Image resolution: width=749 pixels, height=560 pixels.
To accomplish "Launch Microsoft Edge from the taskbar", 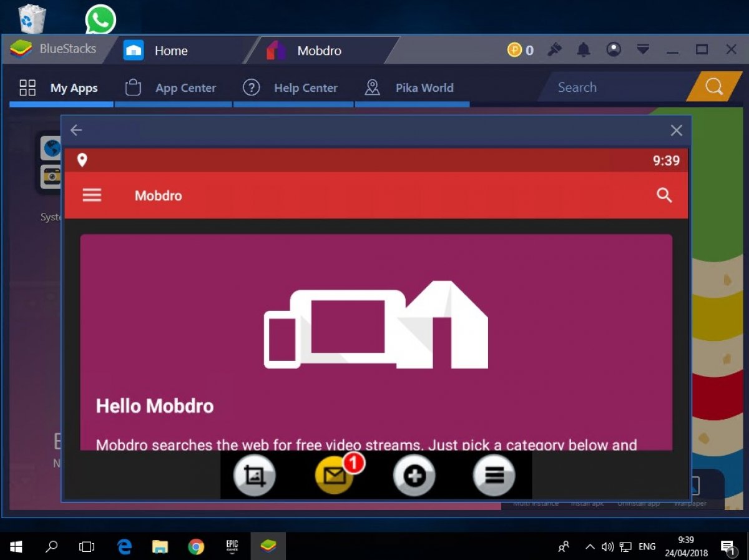I will (x=125, y=547).
